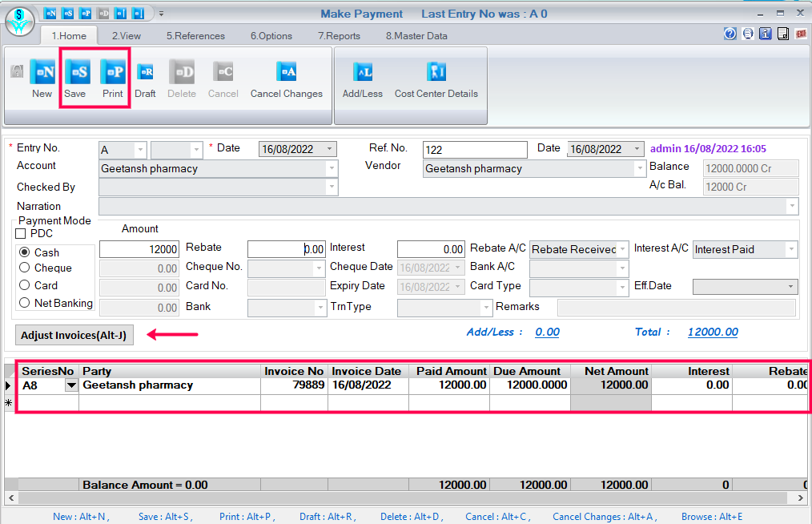
Task: Click the Ref. No. field containing 122
Action: click(475, 150)
